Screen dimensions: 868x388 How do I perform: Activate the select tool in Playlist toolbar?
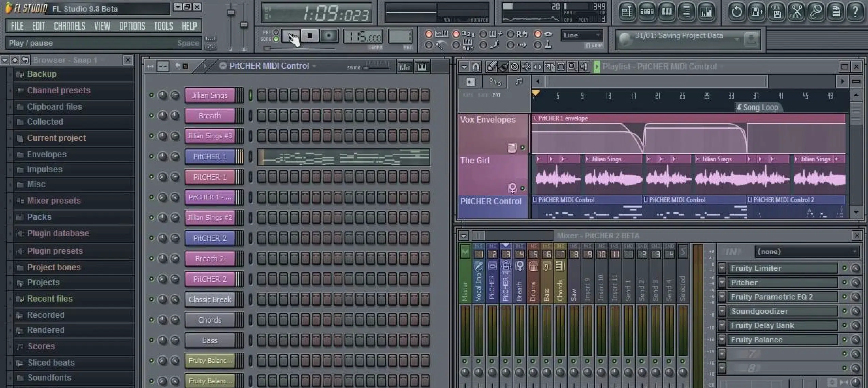pos(561,67)
